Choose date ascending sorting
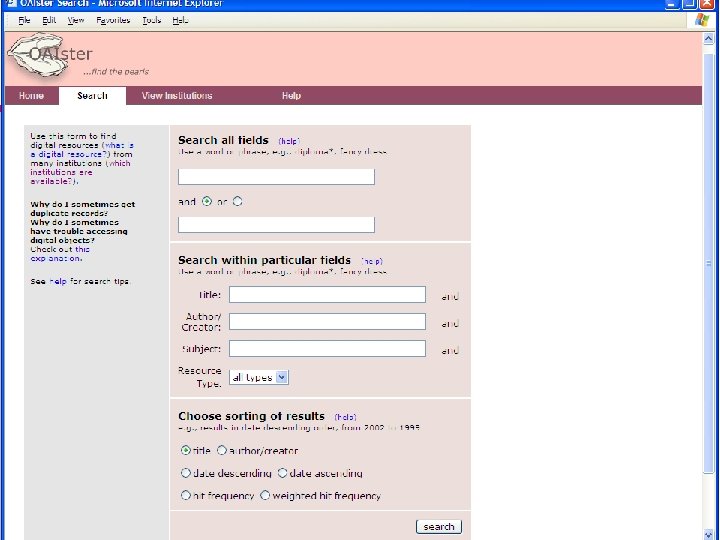The width and height of the screenshot is (720, 540). pyautogui.click(x=282, y=473)
